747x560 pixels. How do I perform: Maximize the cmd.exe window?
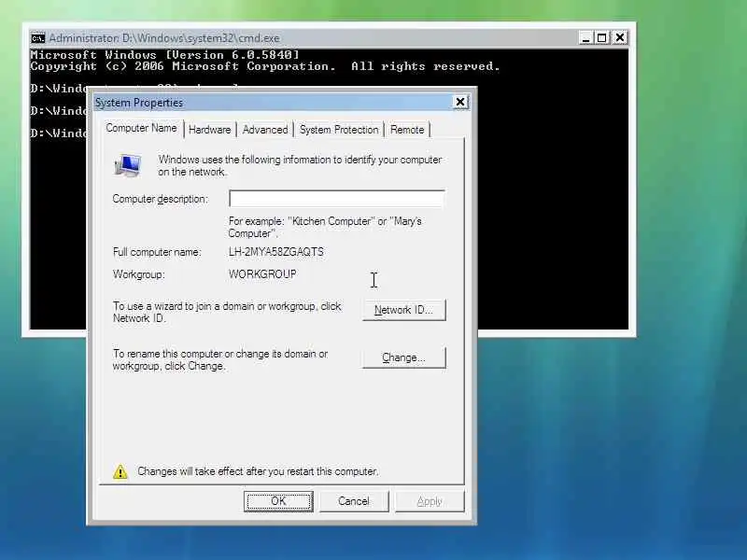pyautogui.click(x=602, y=37)
